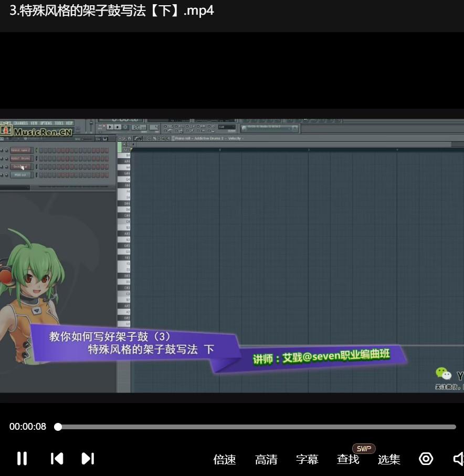Skip to the previous video

click(x=57, y=458)
